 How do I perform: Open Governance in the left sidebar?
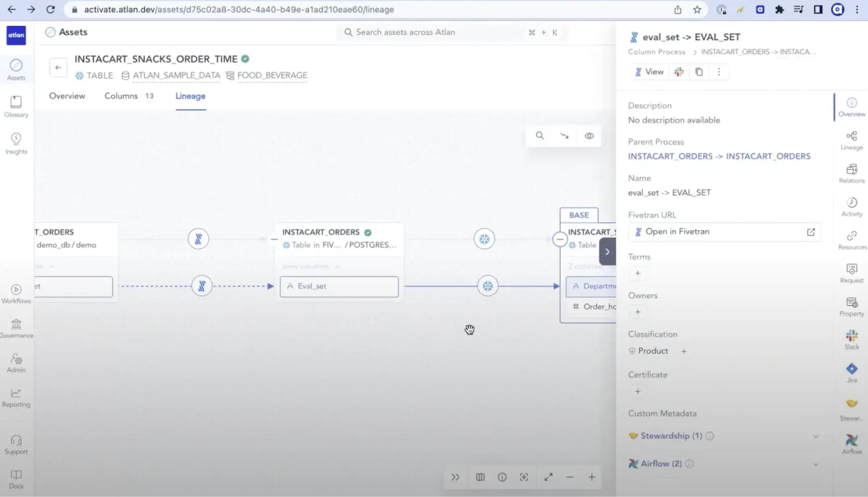click(16, 328)
